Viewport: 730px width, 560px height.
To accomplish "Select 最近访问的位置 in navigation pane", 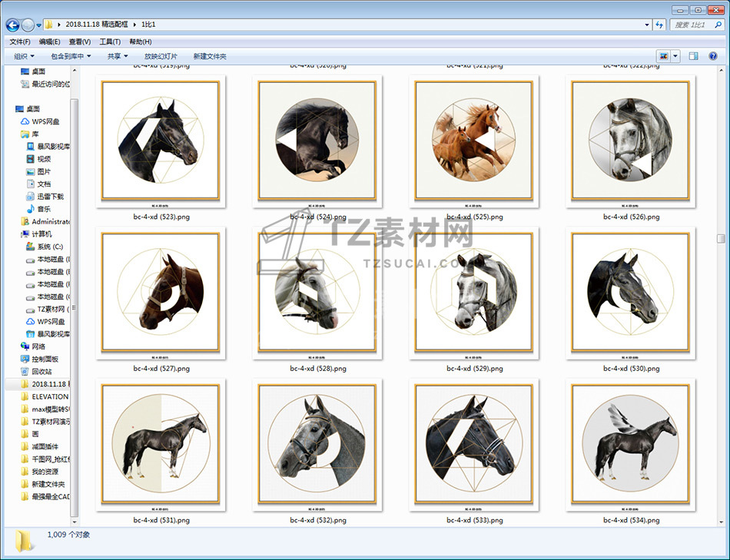I will tap(45, 84).
